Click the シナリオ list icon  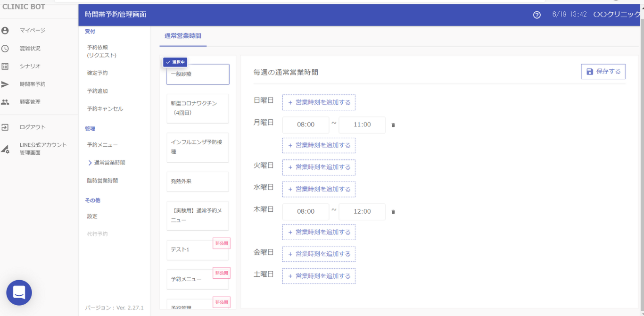(x=5, y=67)
